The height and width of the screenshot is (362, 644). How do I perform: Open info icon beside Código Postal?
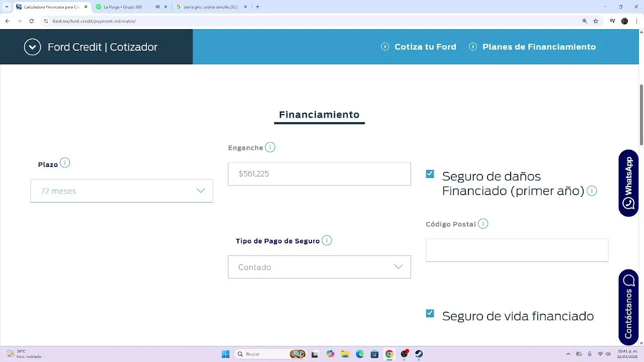[x=483, y=224]
